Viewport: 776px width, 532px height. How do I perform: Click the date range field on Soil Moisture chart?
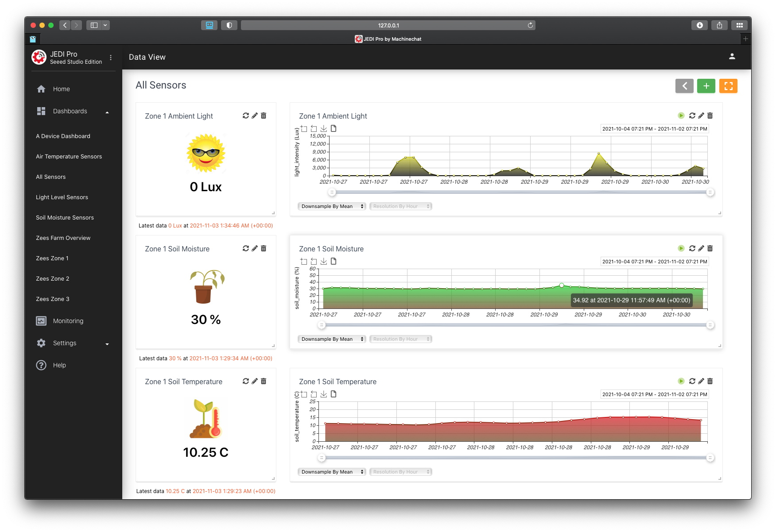point(654,261)
